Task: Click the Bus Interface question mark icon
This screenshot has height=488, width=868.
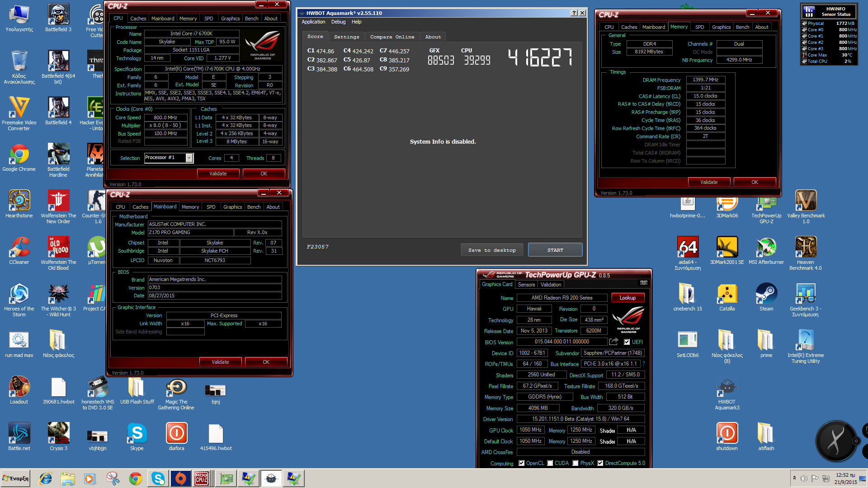Action: pyautogui.click(x=643, y=364)
